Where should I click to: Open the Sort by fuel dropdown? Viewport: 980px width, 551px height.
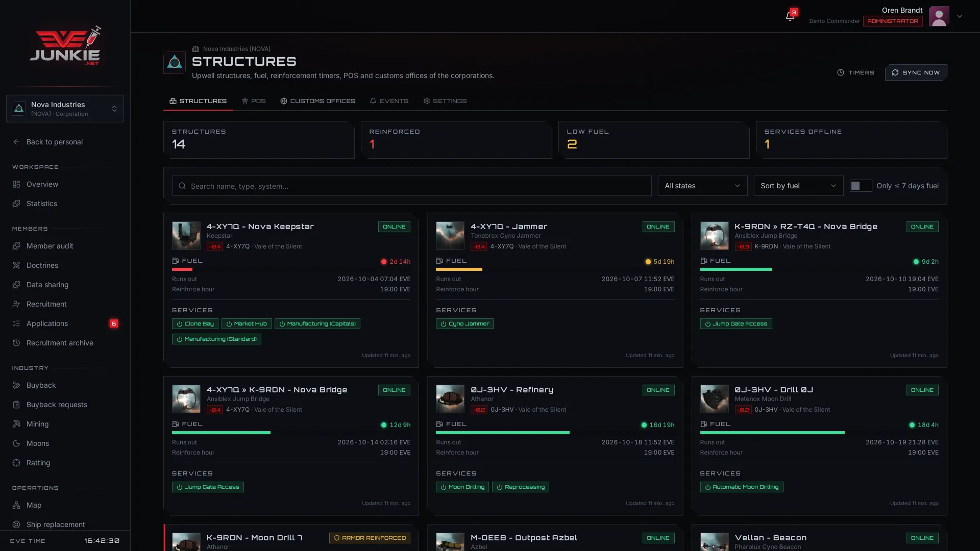[798, 186]
